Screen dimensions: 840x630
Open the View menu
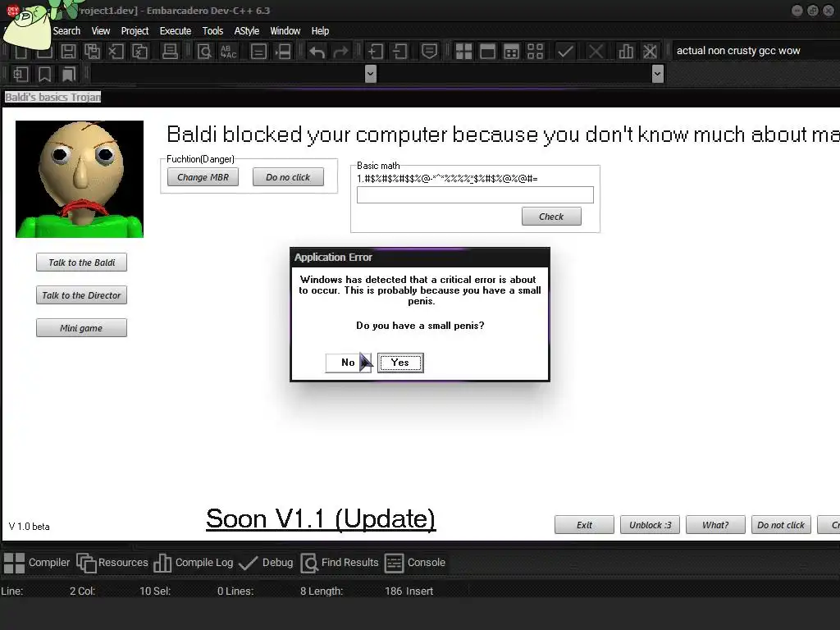[x=101, y=31]
